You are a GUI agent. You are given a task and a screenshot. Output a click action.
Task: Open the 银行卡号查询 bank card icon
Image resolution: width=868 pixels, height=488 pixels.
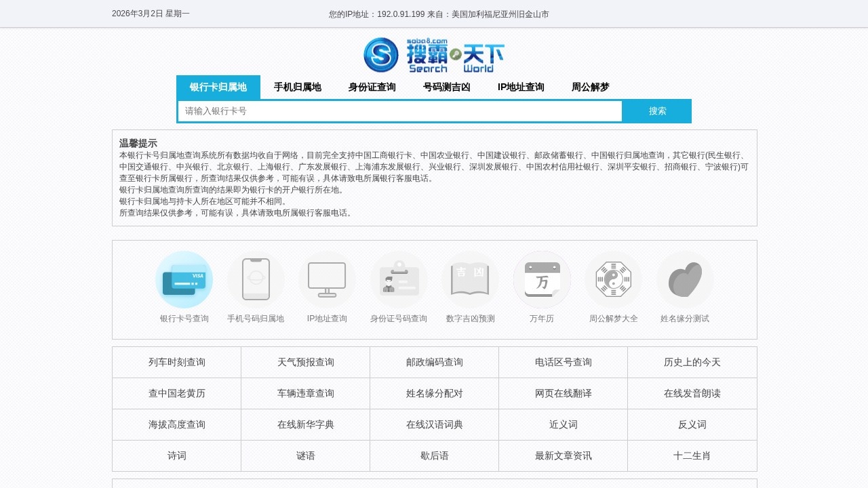184,279
